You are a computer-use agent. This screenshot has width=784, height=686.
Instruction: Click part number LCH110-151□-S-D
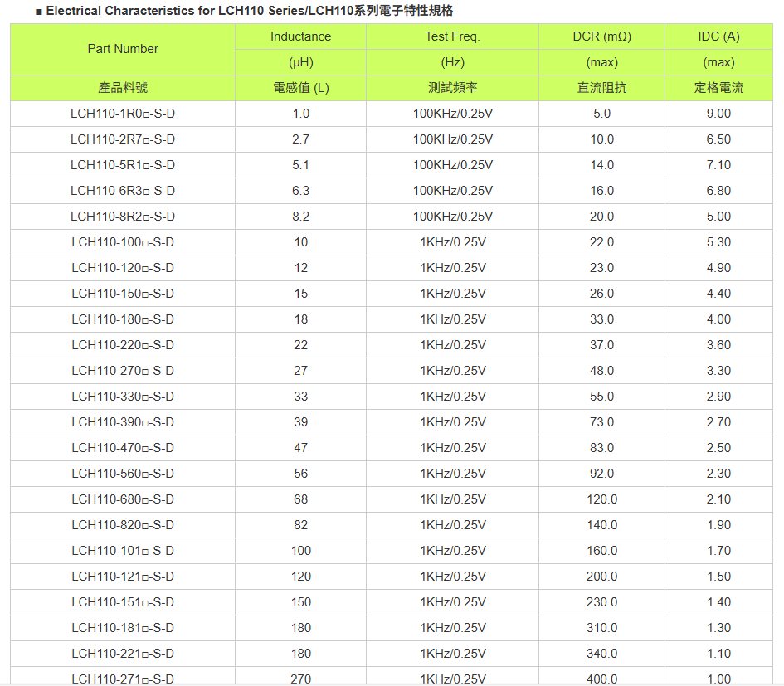point(123,602)
